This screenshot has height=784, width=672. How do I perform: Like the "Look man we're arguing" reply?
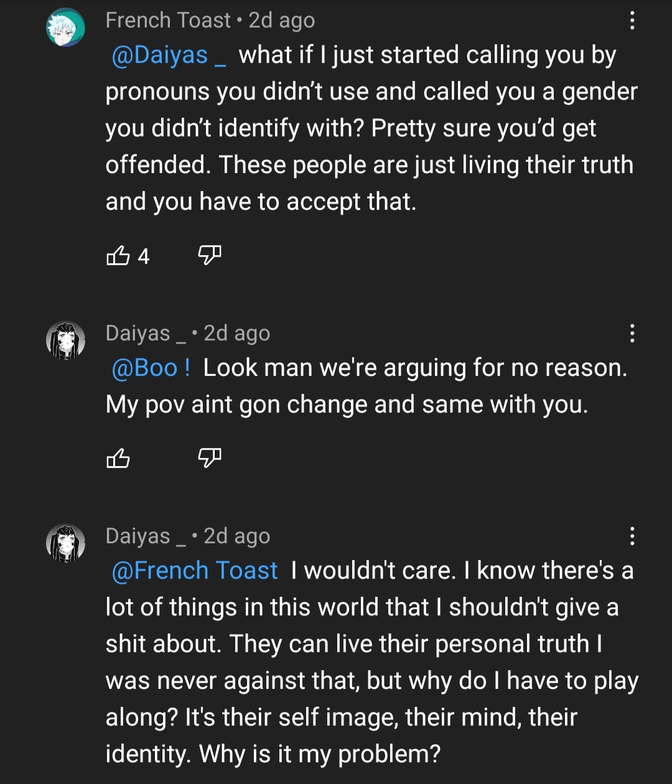pos(118,459)
